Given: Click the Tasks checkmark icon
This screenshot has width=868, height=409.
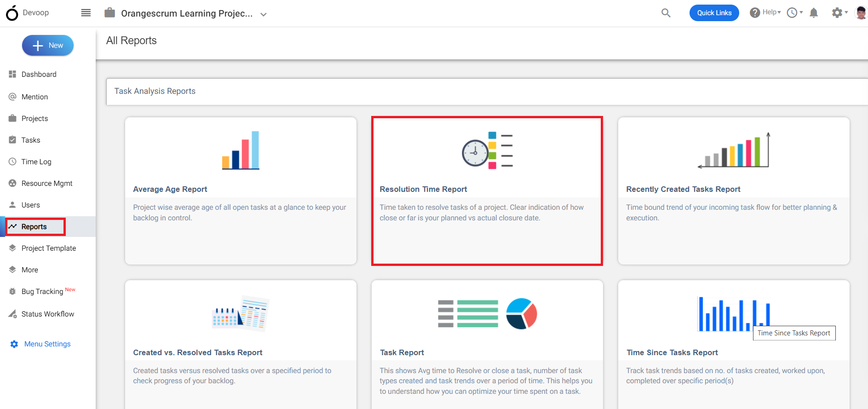Looking at the screenshot, I should coord(12,140).
